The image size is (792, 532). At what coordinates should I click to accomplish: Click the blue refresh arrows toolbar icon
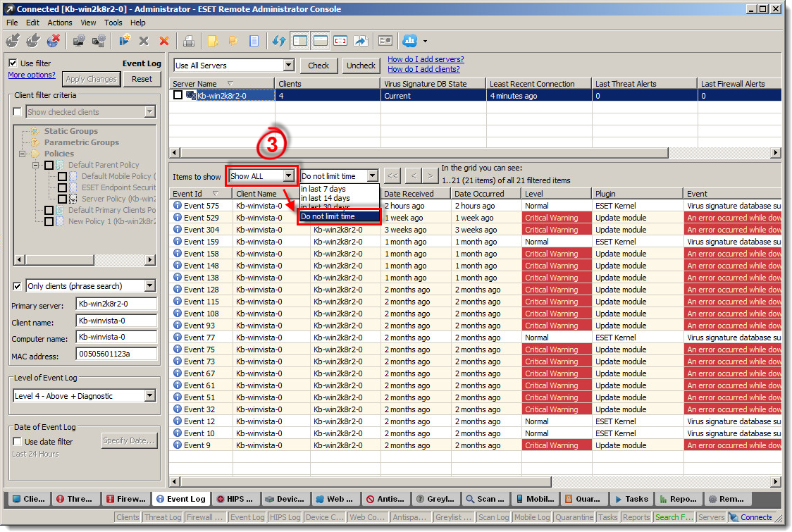coord(279,41)
